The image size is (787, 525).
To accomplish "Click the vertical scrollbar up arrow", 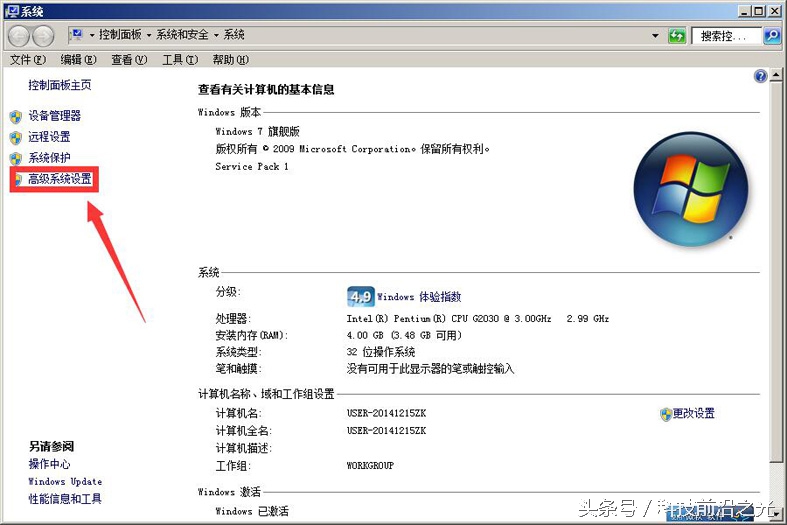I will 776,76.
